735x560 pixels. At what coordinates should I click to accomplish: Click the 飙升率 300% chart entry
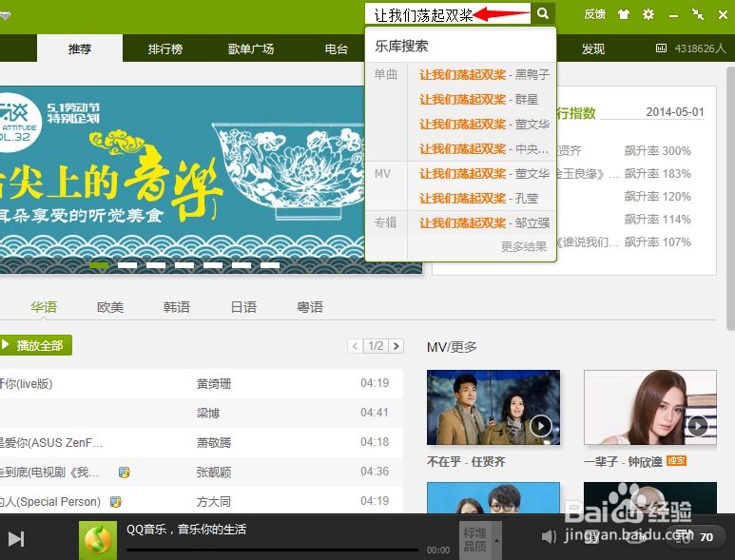click(x=658, y=151)
